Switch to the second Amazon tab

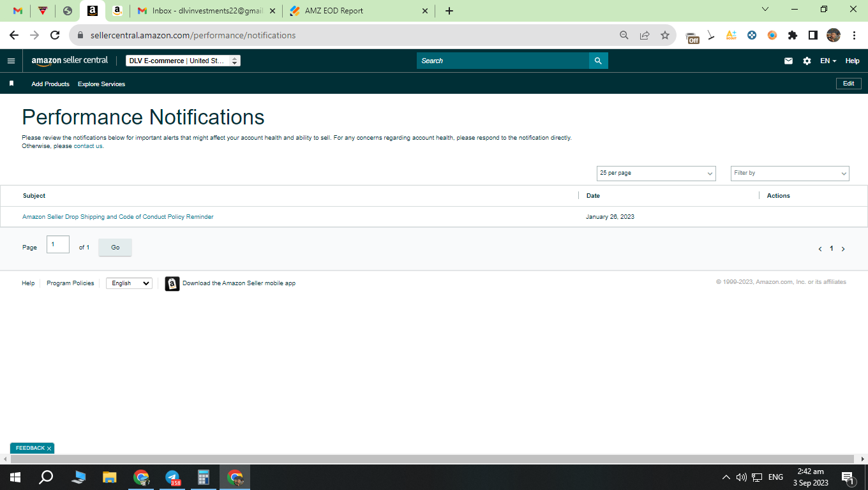click(x=117, y=11)
